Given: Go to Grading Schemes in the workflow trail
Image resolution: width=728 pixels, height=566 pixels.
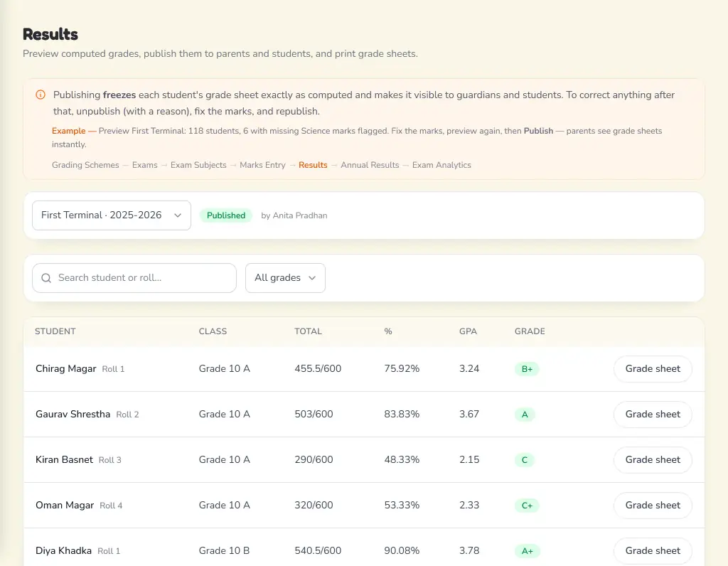Looking at the screenshot, I should point(85,165).
